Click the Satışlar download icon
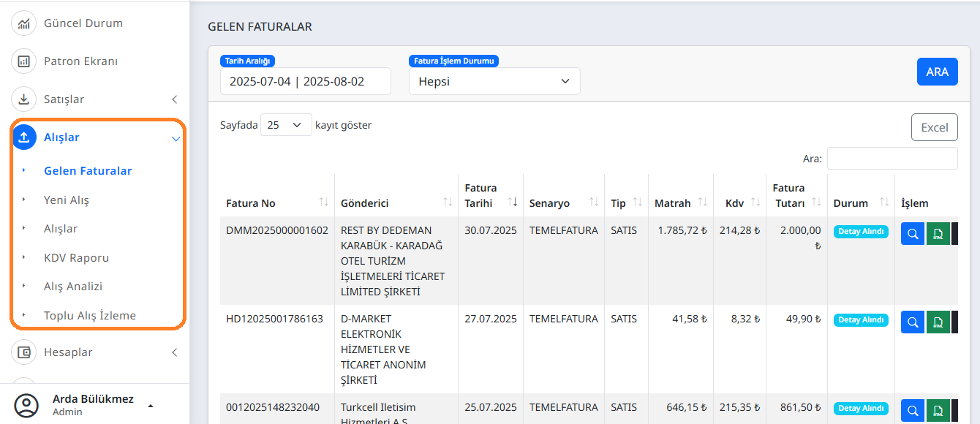 [23, 99]
